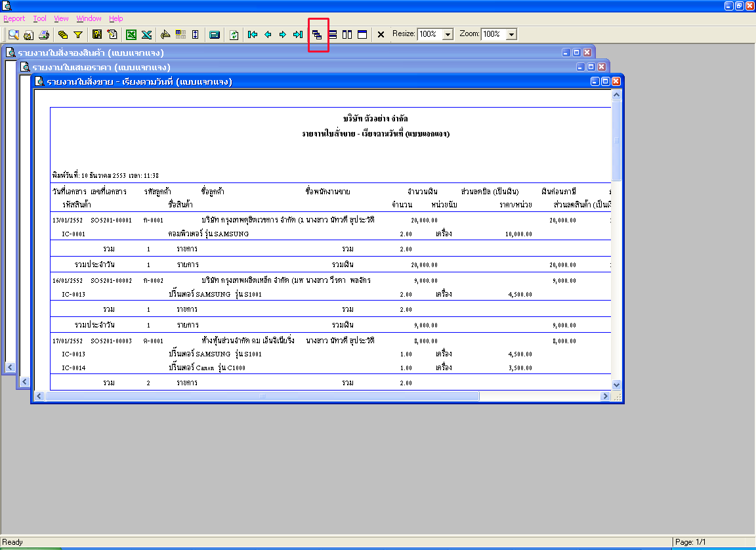The width and height of the screenshot is (756, 550).
Task: Tile windows horizontally icon
Action: tap(333, 34)
